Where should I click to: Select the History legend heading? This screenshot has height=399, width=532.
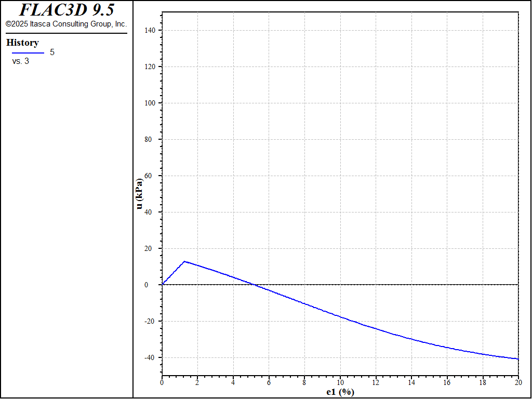pyautogui.click(x=22, y=43)
